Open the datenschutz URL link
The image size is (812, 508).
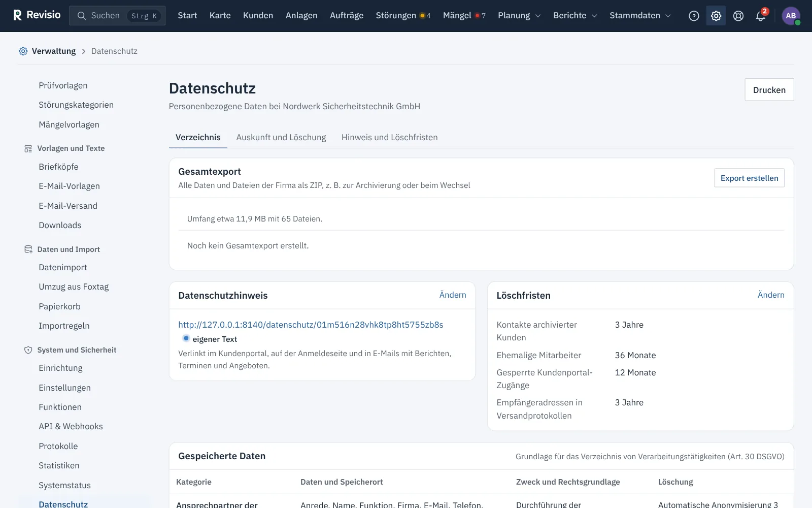pos(311,325)
